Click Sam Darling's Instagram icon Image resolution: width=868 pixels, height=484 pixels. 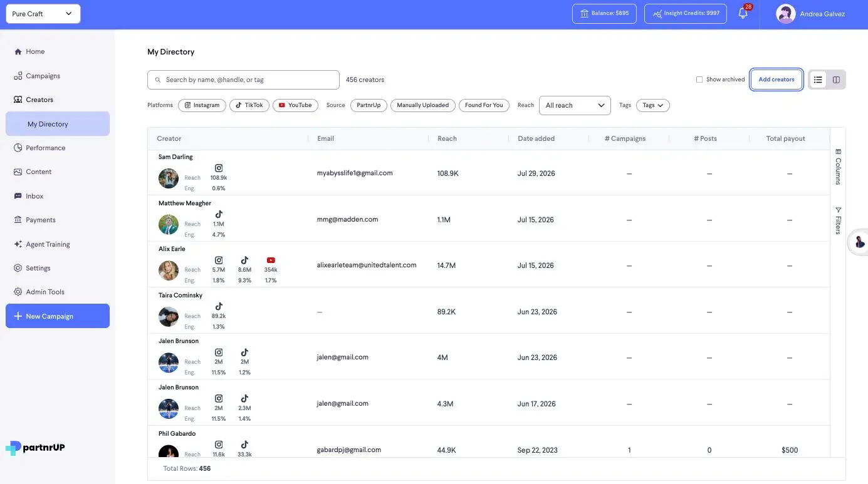(x=219, y=168)
